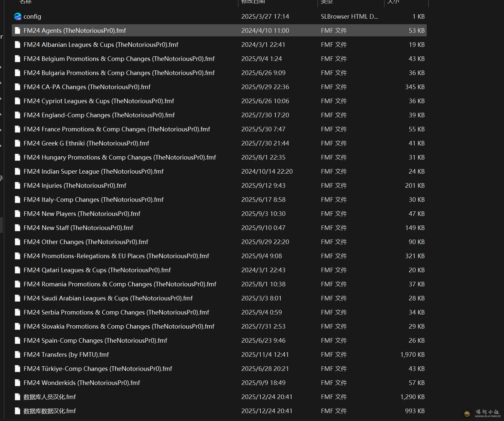Click the FM24 Transfers (by FMTU) file icon
Screen dimensions: 504x421
point(18,354)
